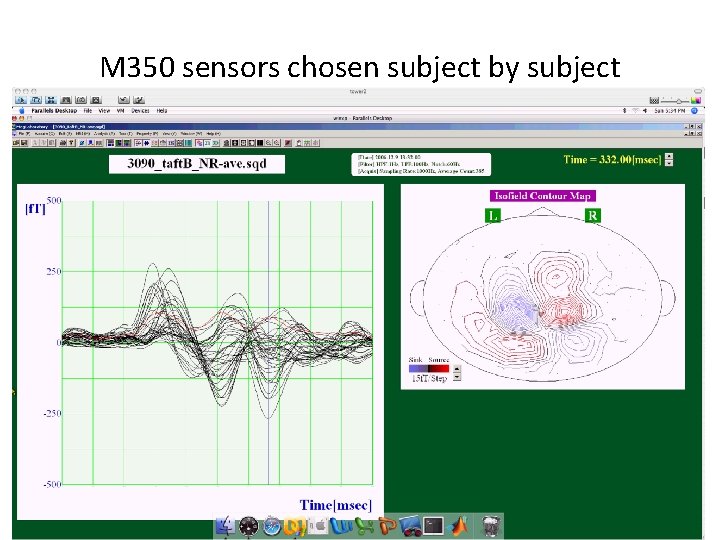Screen dimensions: 720x540
Task: Open Apple Remote Desktop binoculars icon
Action: (410, 526)
